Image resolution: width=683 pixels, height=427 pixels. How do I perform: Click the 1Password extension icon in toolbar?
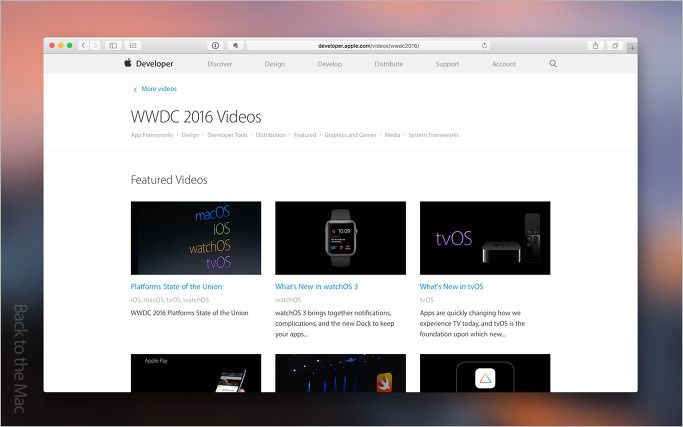click(215, 45)
